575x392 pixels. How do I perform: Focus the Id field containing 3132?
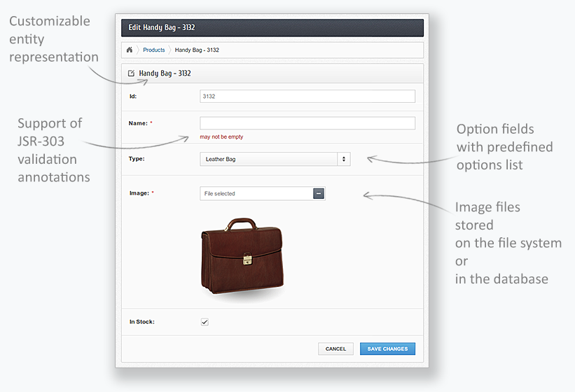coord(307,96)
